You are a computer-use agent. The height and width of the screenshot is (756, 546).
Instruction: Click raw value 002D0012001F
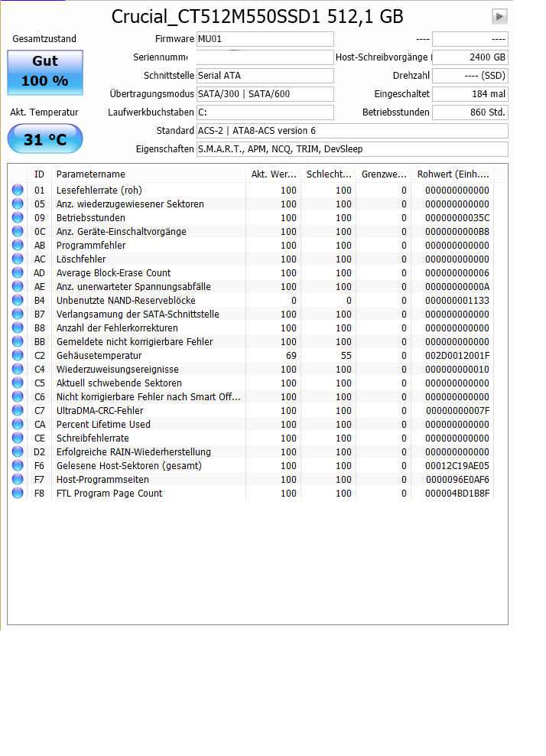(x=457, y=355)
